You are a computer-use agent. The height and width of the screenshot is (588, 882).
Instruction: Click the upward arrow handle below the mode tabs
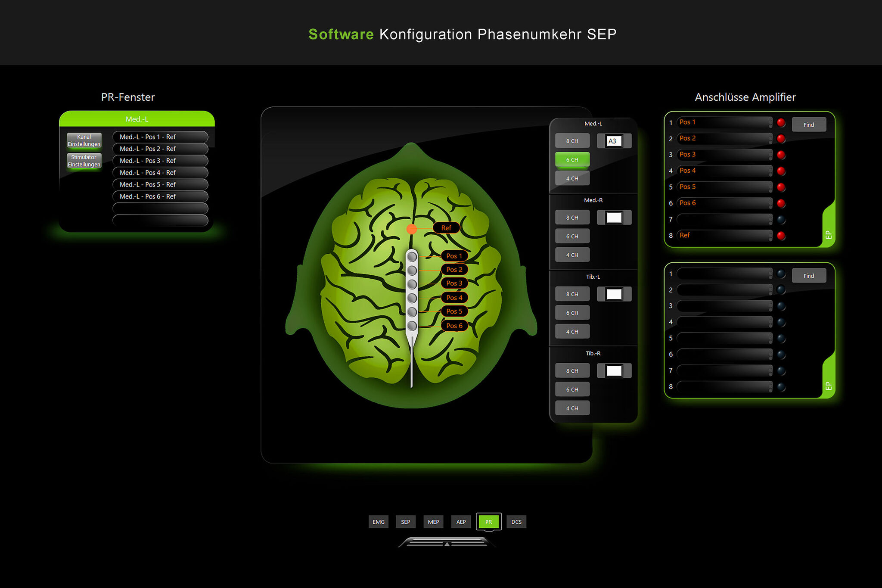tap(447, 544)
